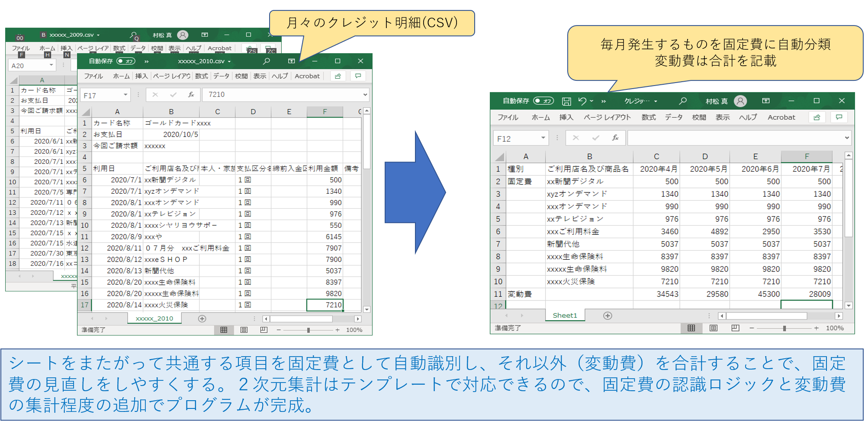The height and width of the screenshot is (424, 868).
Task: Click the insert function fx icon beside F12
Action: (615, 138)
